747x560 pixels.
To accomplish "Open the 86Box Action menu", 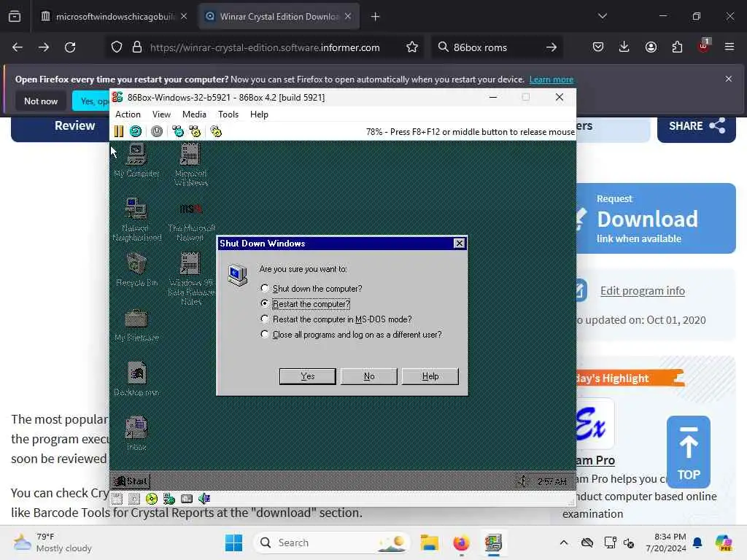I will tap(128, 114).
